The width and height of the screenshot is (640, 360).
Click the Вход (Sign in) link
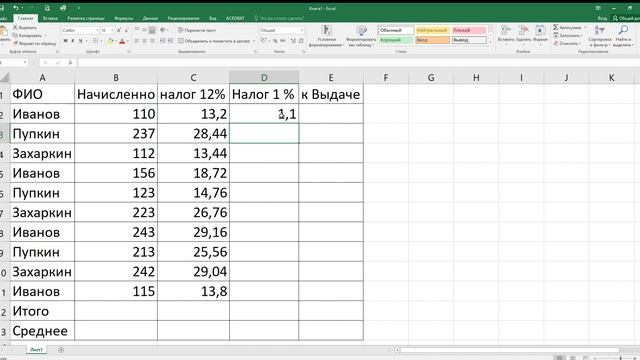click(x=602, y=18)
